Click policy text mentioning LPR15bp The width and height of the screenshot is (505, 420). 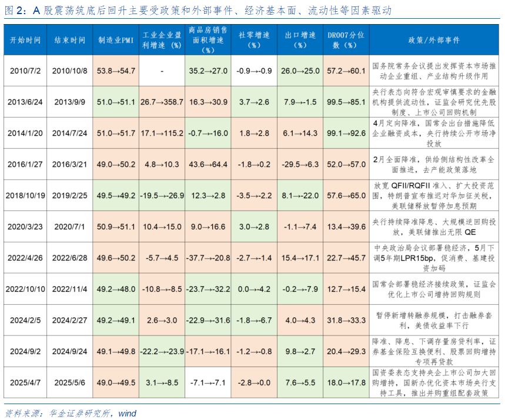click(434, 258)
